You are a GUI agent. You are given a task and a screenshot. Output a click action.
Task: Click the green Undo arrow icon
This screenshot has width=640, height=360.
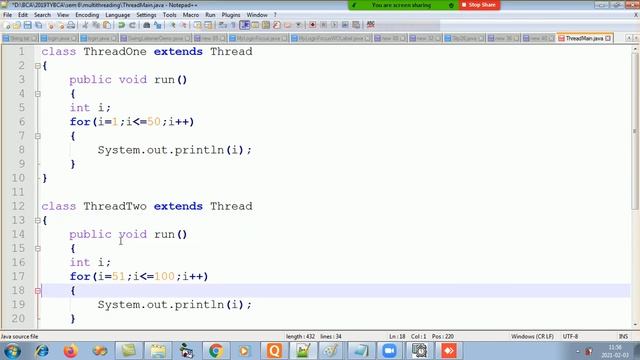pos(121,25)
